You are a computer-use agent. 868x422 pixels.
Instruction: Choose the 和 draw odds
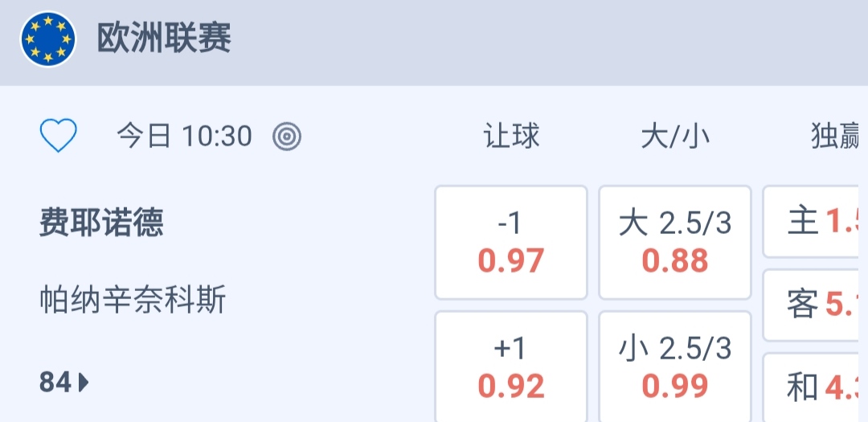tap(815, 387)
